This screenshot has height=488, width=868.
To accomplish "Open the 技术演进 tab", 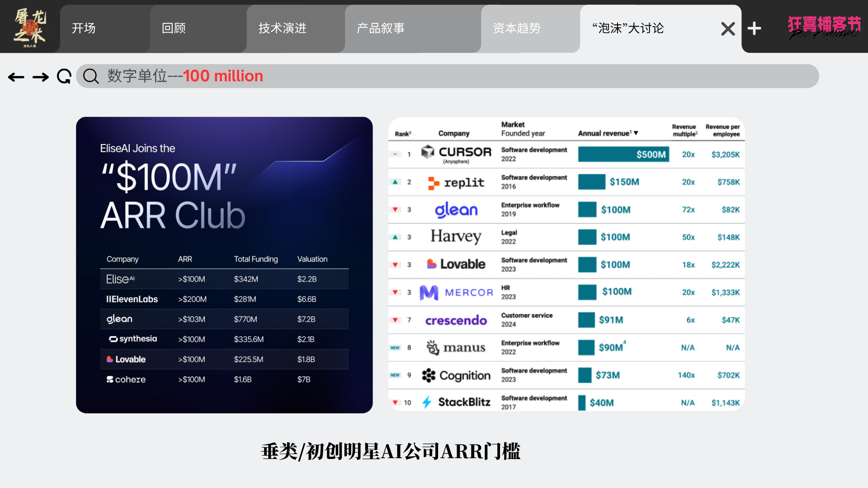I will (283, 28).
